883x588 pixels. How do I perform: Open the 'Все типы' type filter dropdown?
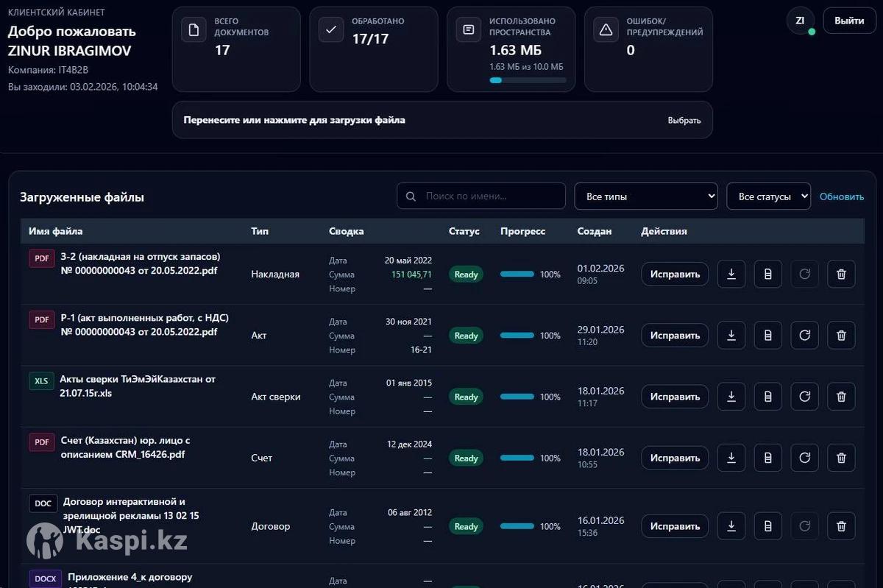(645, 196)
